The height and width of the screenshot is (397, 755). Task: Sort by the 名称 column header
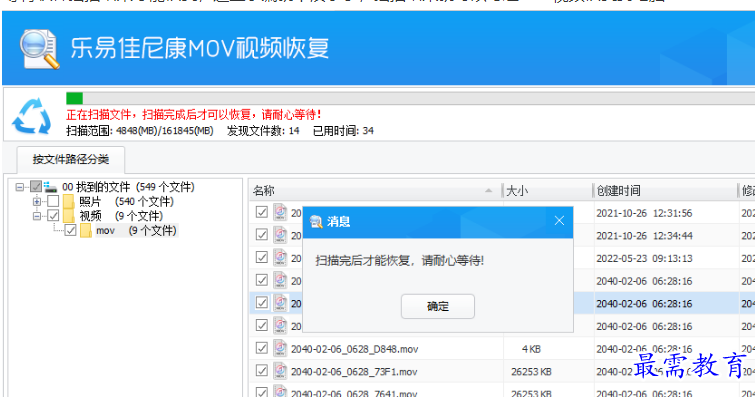[x=376, y=191]
